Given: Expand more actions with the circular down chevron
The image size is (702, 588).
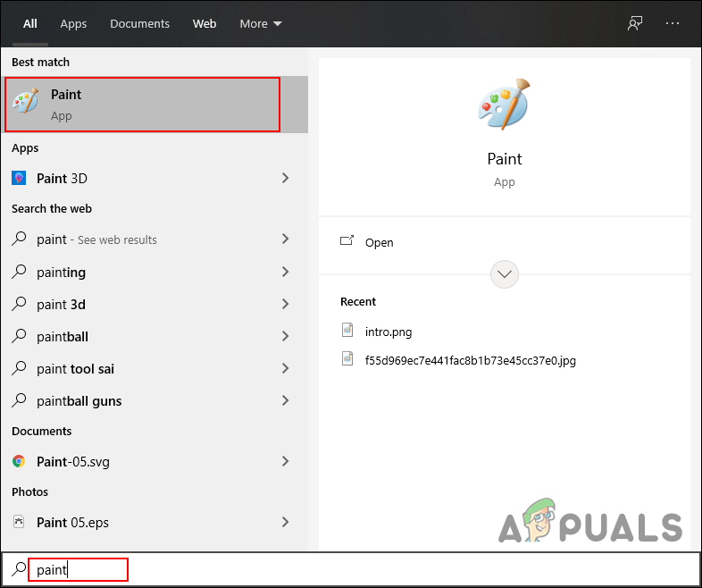Looking at the screenshot, I should click(504, 274).
